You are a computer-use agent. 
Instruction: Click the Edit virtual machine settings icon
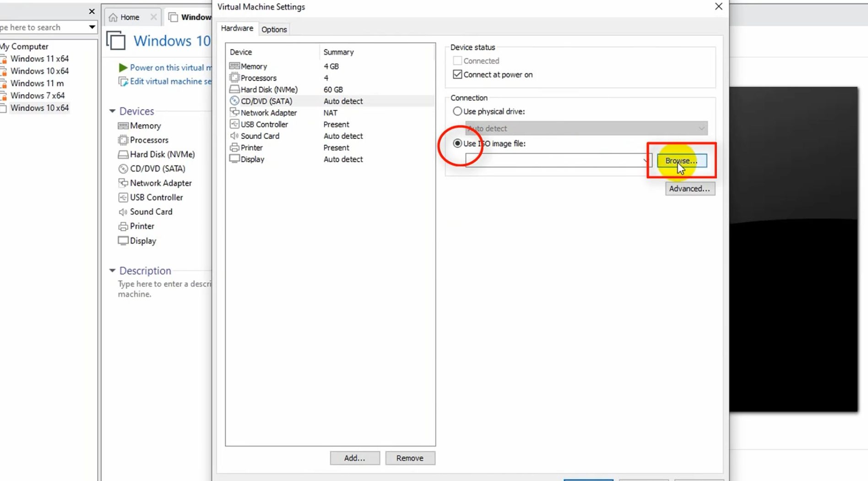pos(123,82)
